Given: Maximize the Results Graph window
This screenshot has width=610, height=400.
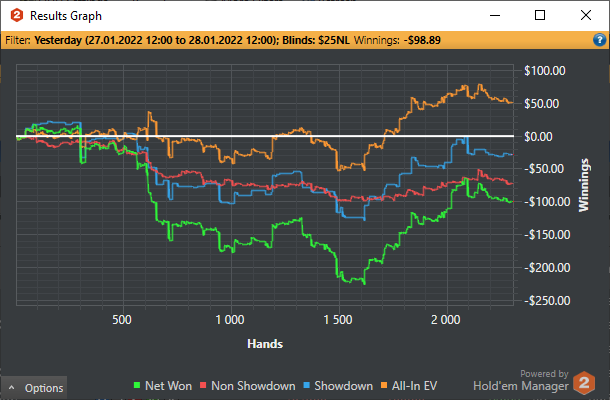Looking at the screenshot, I should click(540, 16).
